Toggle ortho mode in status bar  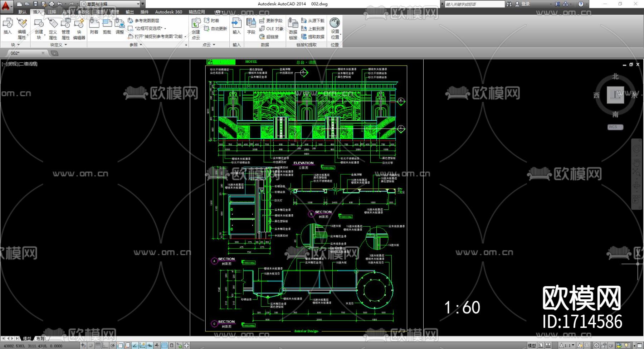[105, 345]
